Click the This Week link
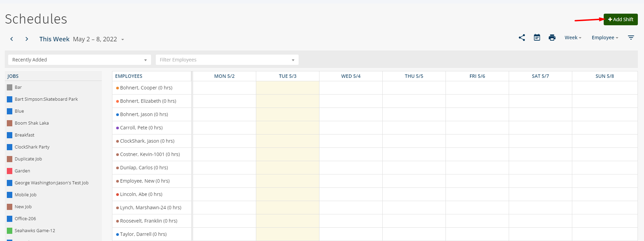Screen dimensions: 644x241 (x=54, y=39)
